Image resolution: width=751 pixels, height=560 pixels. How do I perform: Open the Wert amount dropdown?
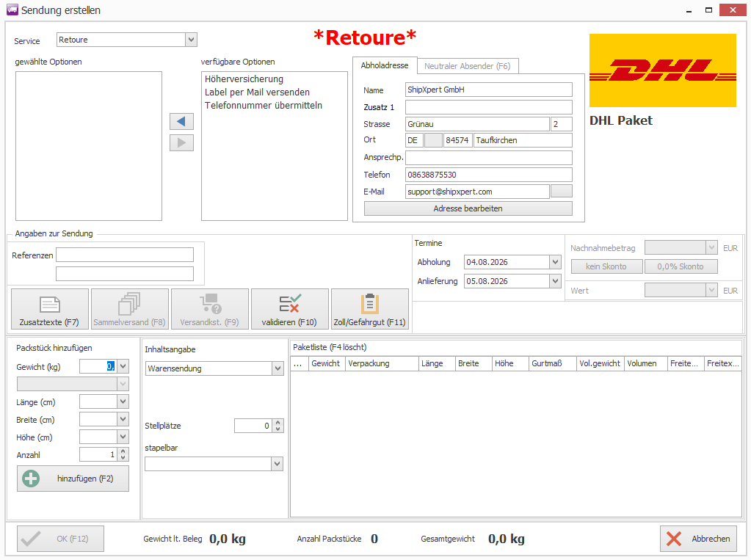[712, 290]
